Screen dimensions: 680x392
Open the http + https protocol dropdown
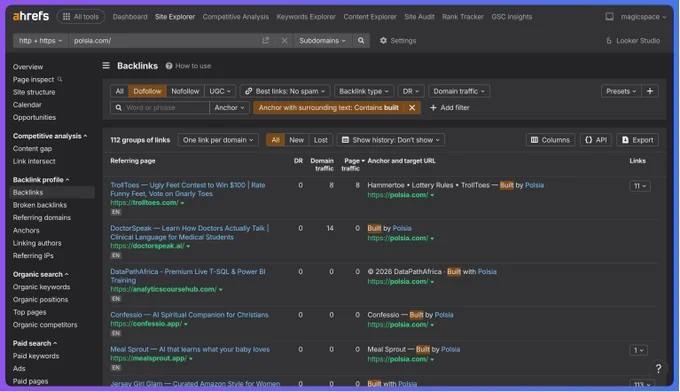[40, 40]
